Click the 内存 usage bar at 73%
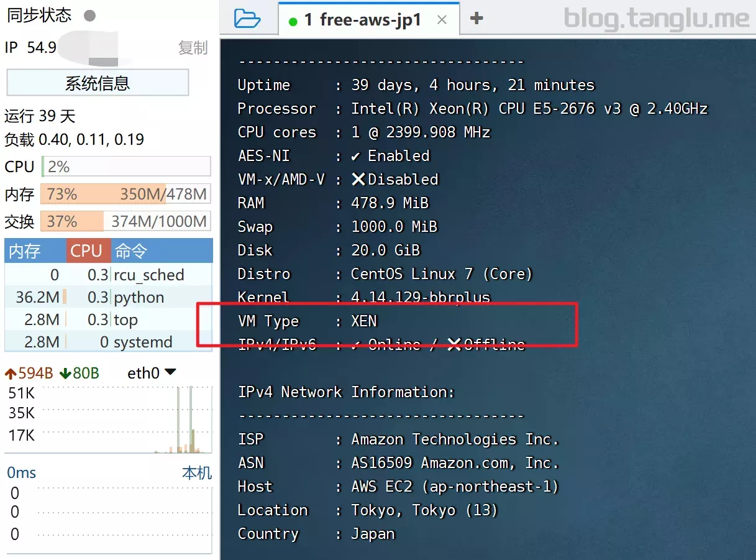The image size is (756, 560). (125, 194)
